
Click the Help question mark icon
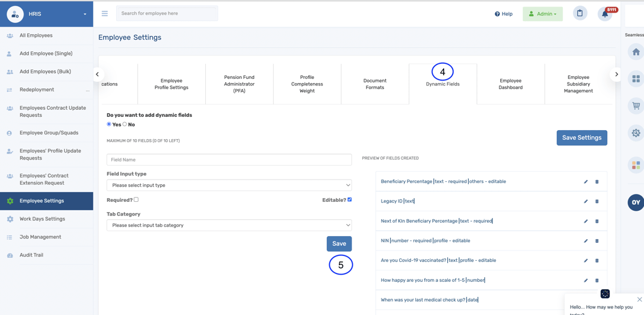point(497,14)
